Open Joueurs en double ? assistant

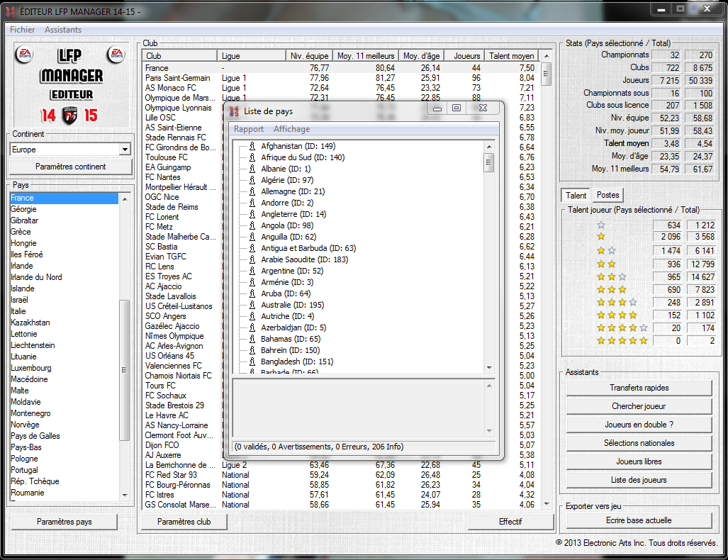[x=639, y=425]
